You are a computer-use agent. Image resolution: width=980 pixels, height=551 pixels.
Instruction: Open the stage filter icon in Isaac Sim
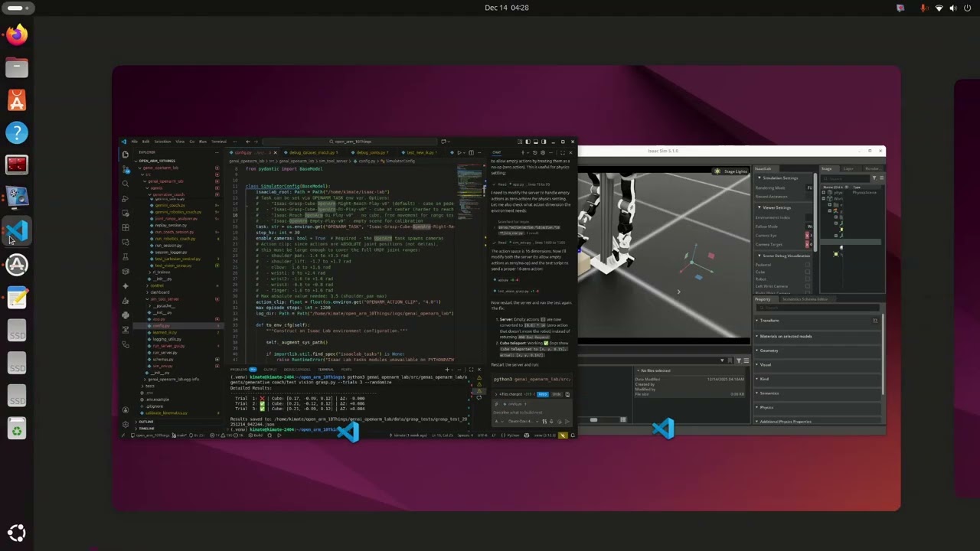pos(874,178)
